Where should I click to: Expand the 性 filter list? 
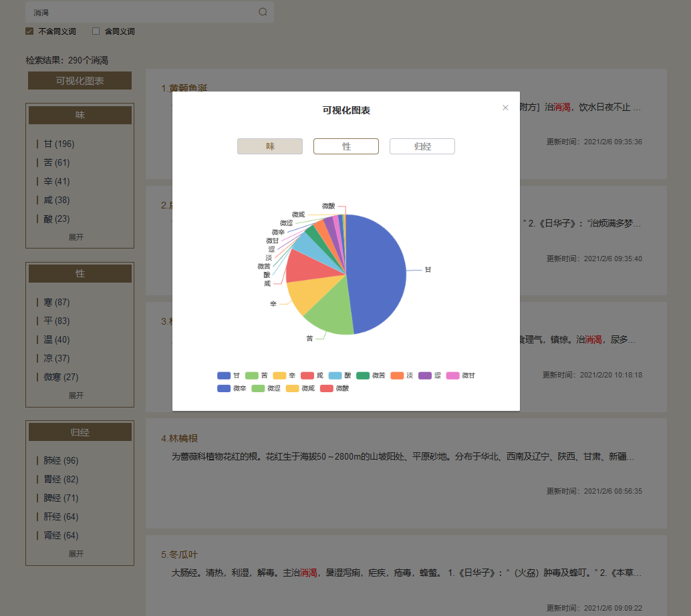click(76, 396)
